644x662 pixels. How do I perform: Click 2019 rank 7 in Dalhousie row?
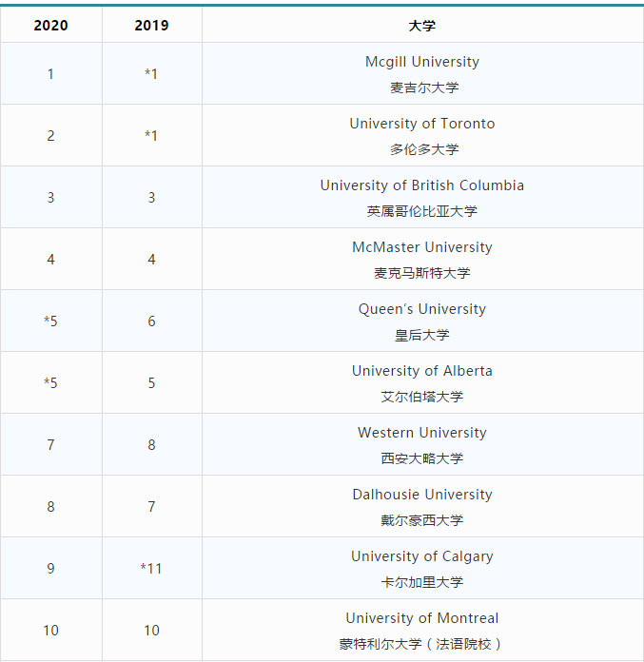[x=151, y=507]
